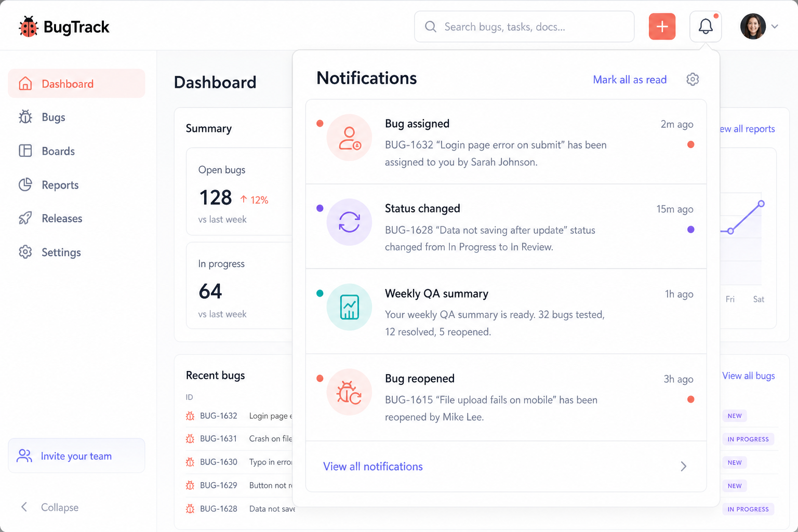Image resolution: width=798 pixels, height=532 pixels.
Task: Click bug icon beside BUG-1628 row
Action: point(190,509)
